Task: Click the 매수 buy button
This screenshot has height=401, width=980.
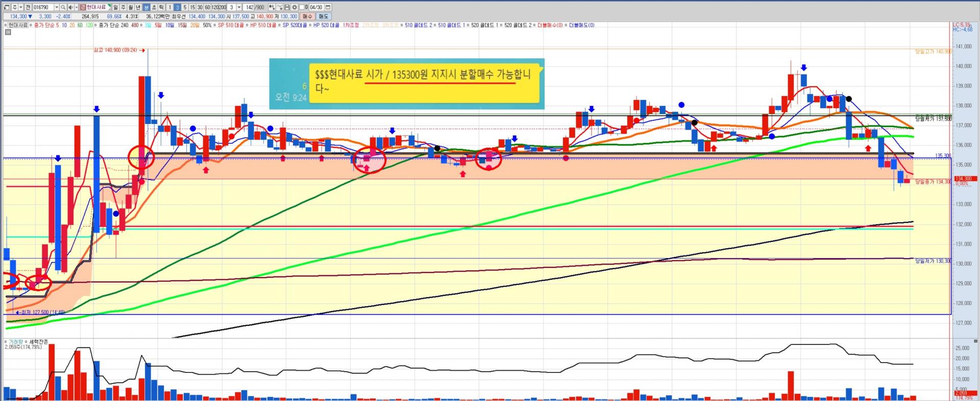Action: click(x=307, y=16)
